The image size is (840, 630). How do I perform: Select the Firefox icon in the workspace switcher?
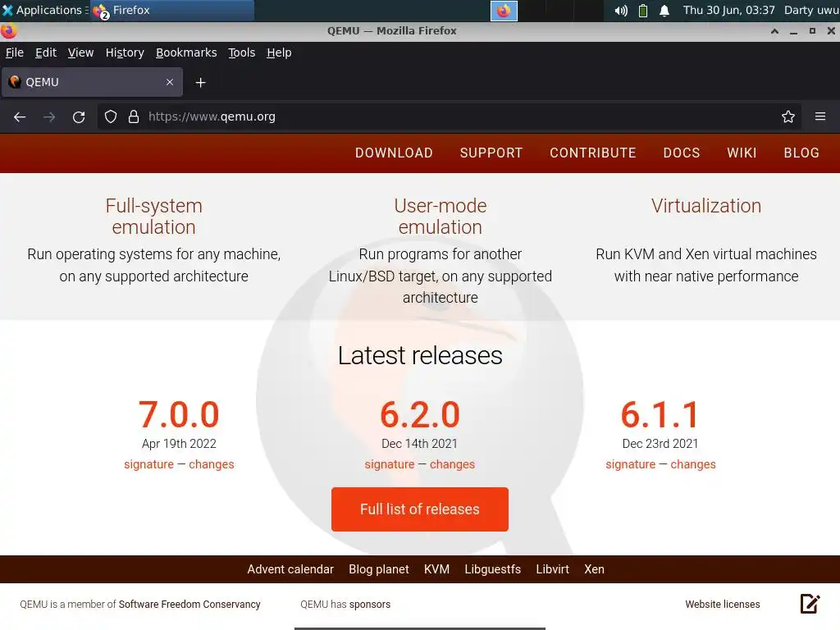pyautogui.click(x=504, y=11)
